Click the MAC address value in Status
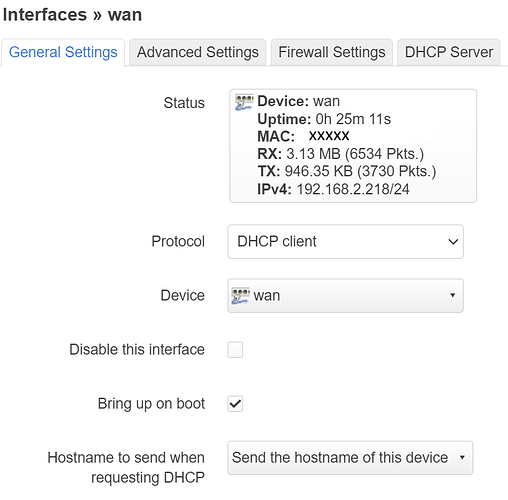508x500 pixels. 329,136
